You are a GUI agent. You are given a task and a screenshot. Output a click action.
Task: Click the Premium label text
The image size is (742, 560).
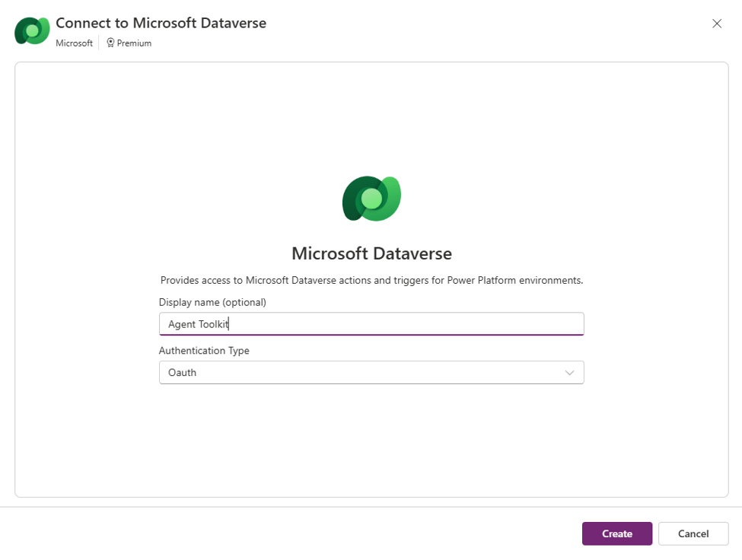(x=134, y=43)
